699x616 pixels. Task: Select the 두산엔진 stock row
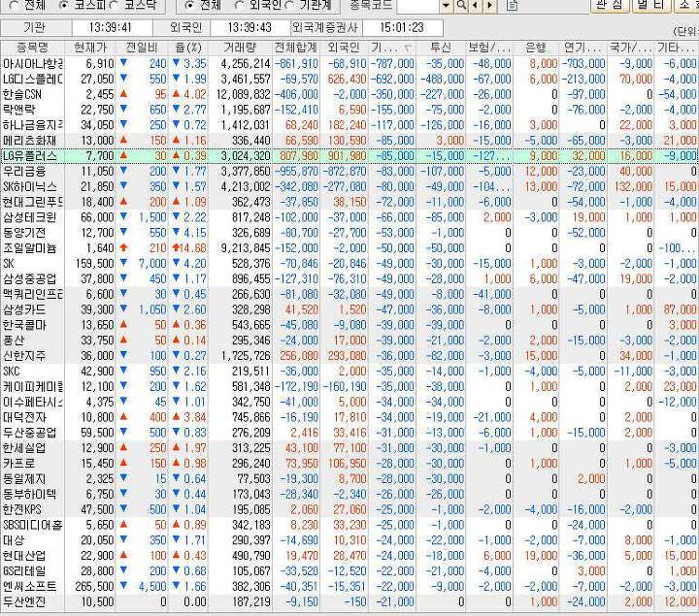pyautogui.click(x=349, y=602)
